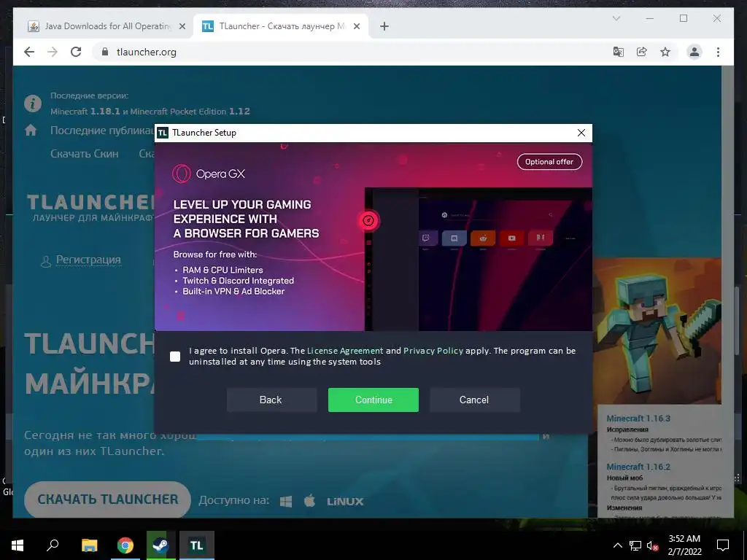Image resolution: width=747 pixels, height=560 pixels.
Task: Click the webpage vertical scrollbar
Action: tap(727, 292)
